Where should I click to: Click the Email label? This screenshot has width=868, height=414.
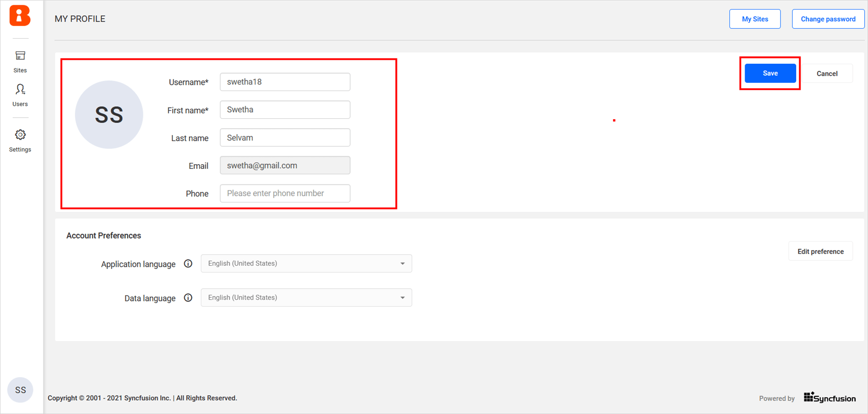198,166
